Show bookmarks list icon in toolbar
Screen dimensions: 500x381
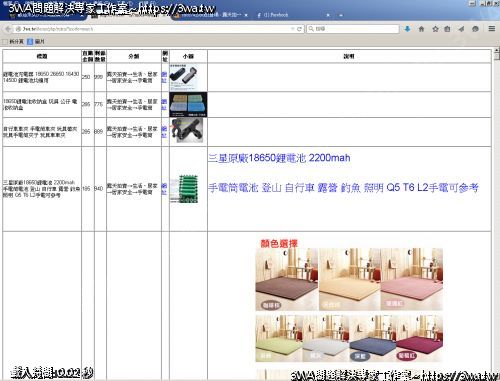[x=447, y=29]
